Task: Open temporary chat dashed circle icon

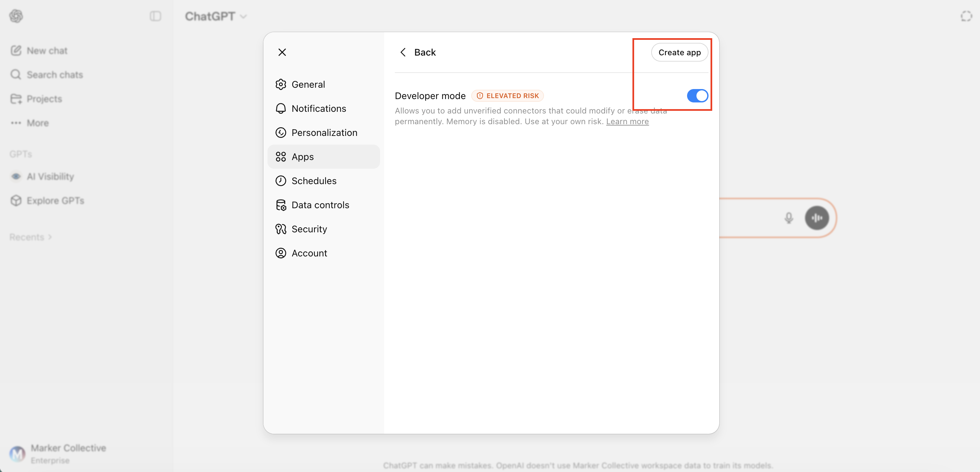Action: coord(966,16)
